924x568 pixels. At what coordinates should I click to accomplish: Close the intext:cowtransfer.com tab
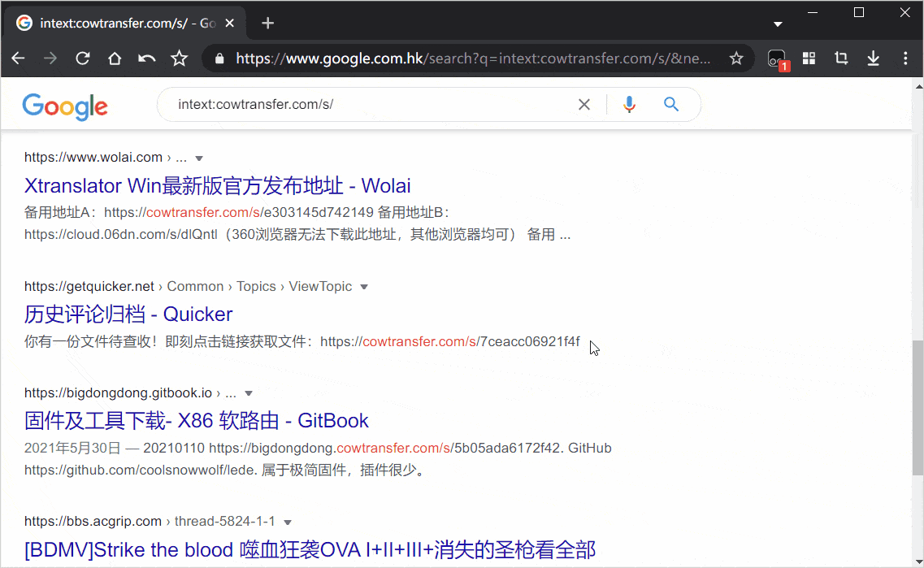[232, 23]
